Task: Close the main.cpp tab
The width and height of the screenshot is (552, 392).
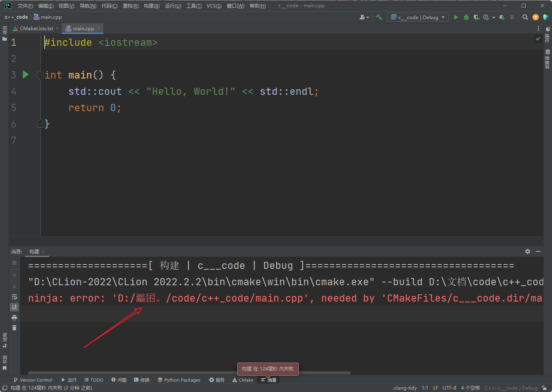Action: point(99,28)
